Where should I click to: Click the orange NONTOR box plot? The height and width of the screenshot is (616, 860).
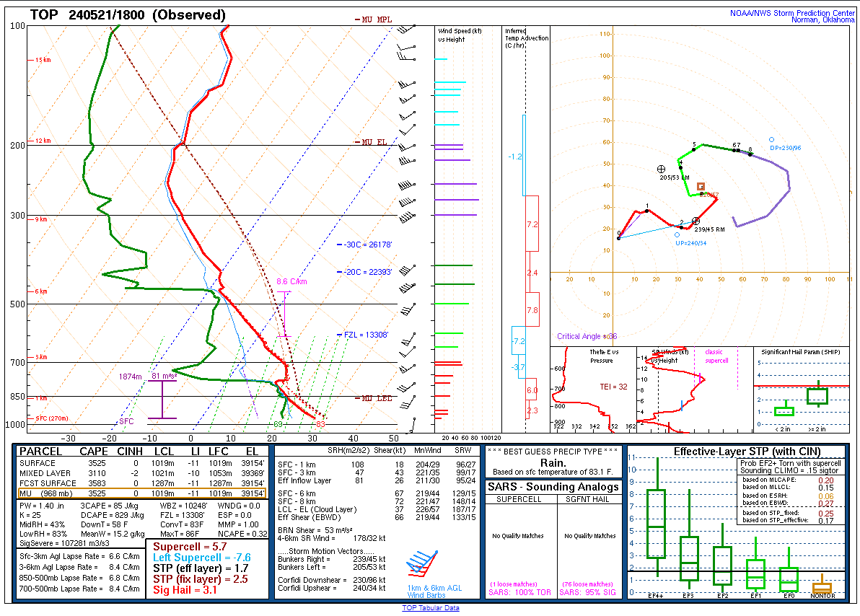(x=822, y=587)
